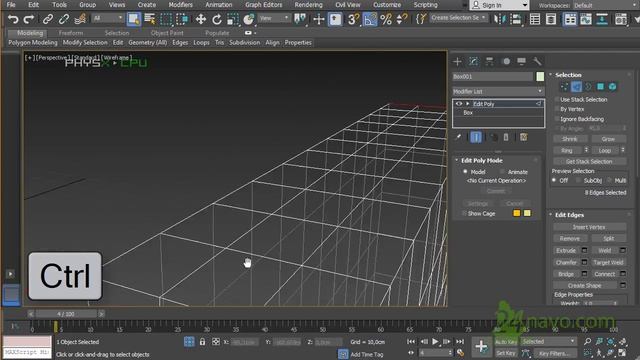This screenshot has height=360, width=640.
Task: Toggle Edit Poly modifier eye visibility
Action: 459,104
